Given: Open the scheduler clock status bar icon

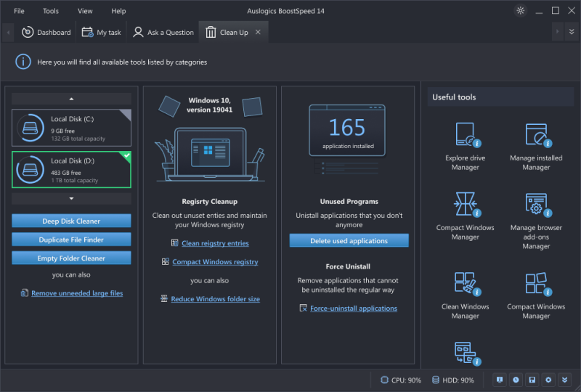Looking at the screenshot, I should 516,380.
